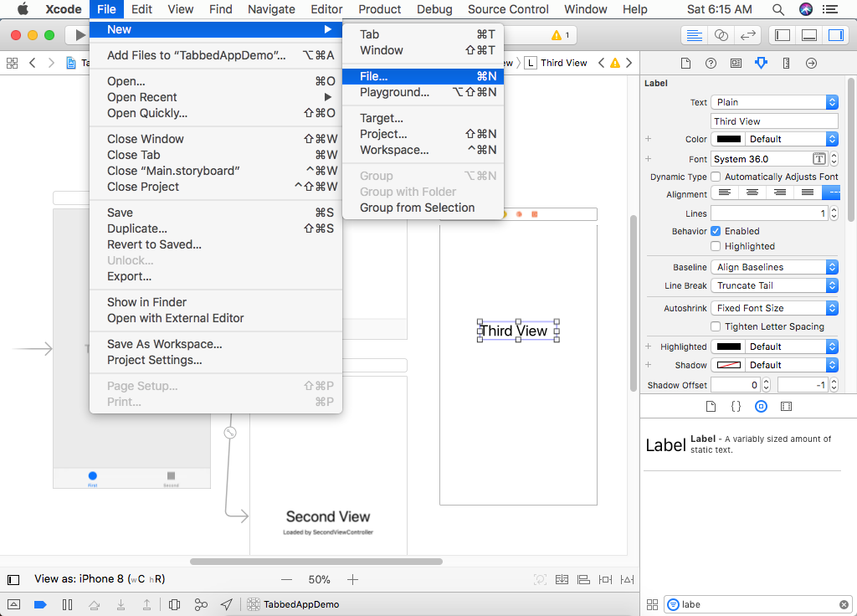This screenshot has width=857, height=616.
Task: Clear the library search filter
Action: pyautogui.click(x=844, y=604)
